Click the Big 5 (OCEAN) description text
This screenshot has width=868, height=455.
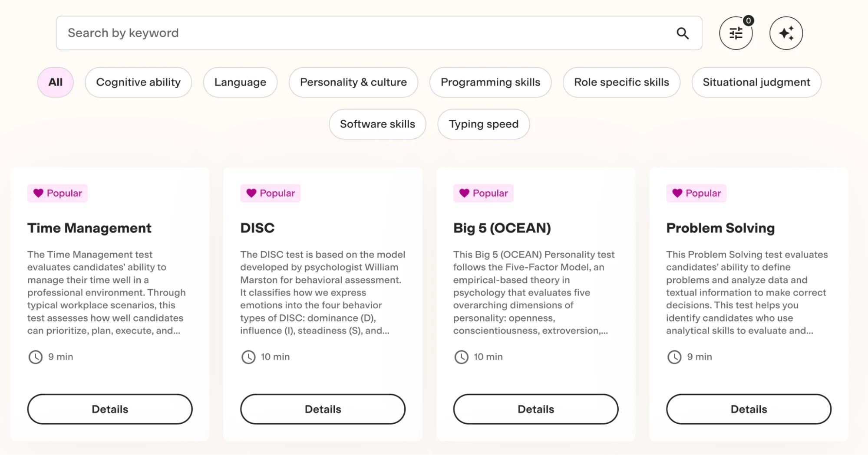[x=534, y=293]
